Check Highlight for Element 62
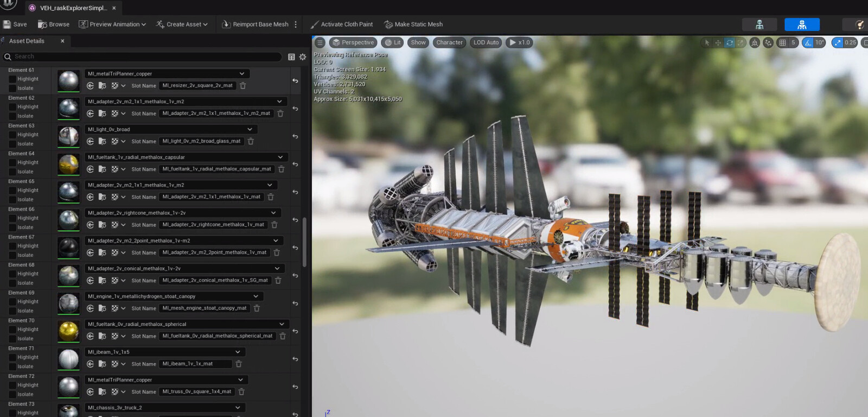 12,107
